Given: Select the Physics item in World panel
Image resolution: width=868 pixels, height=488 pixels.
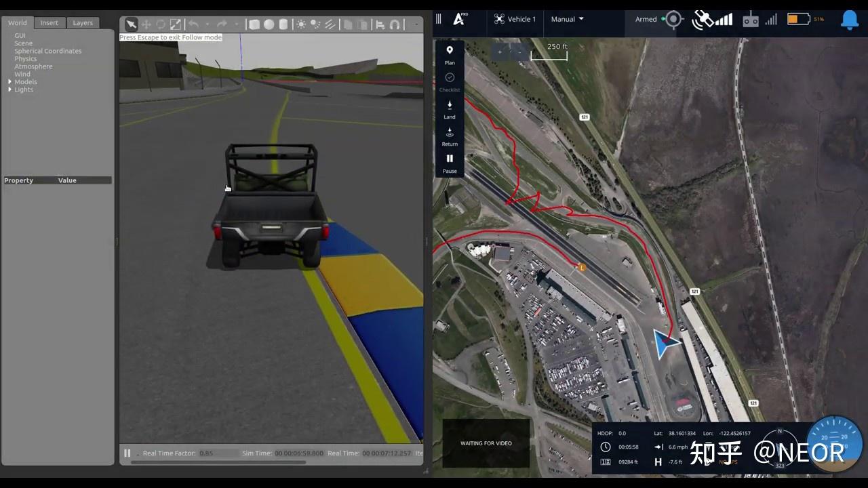Looking at the screenshot, I should click(x=25, y=58).
